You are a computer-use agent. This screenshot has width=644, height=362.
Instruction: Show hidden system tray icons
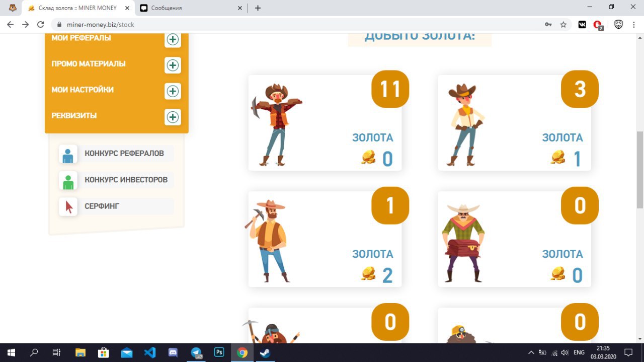click(x=530, y=352)
